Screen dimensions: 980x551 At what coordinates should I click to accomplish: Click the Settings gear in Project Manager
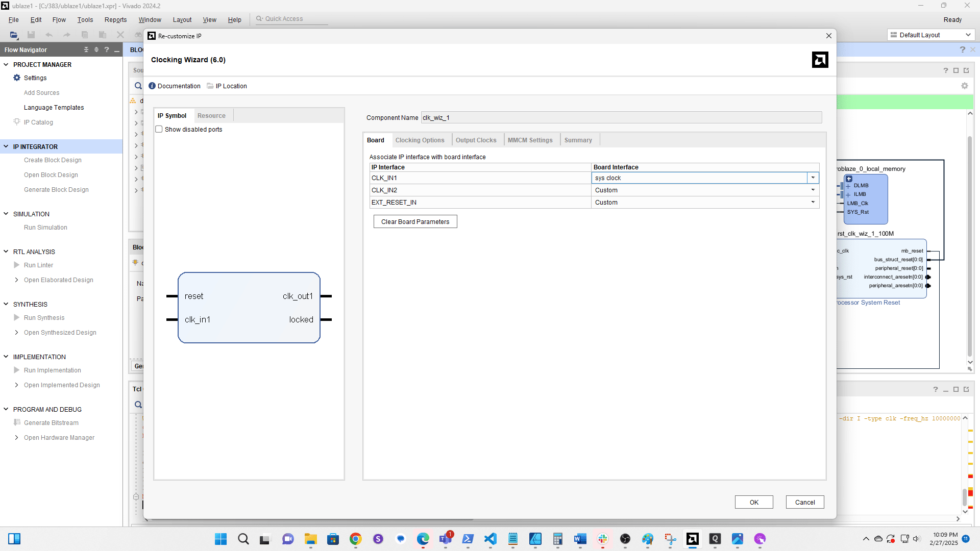click(17, 78)
